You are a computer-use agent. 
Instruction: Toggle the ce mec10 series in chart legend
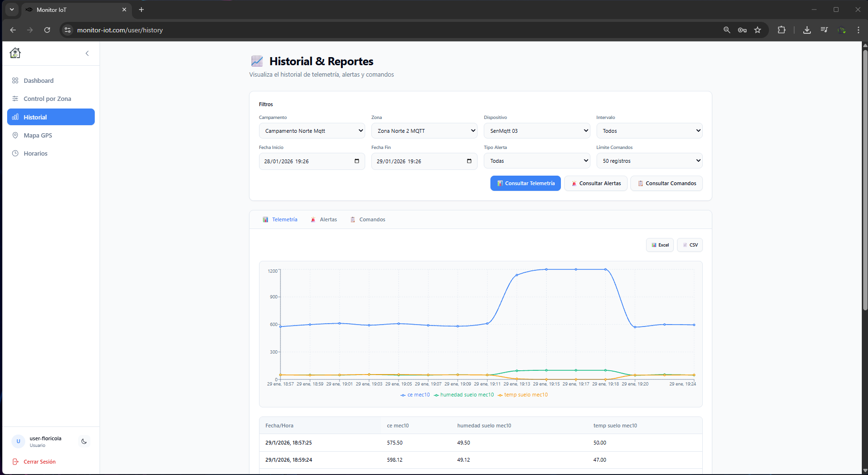[x=415, y=395]
